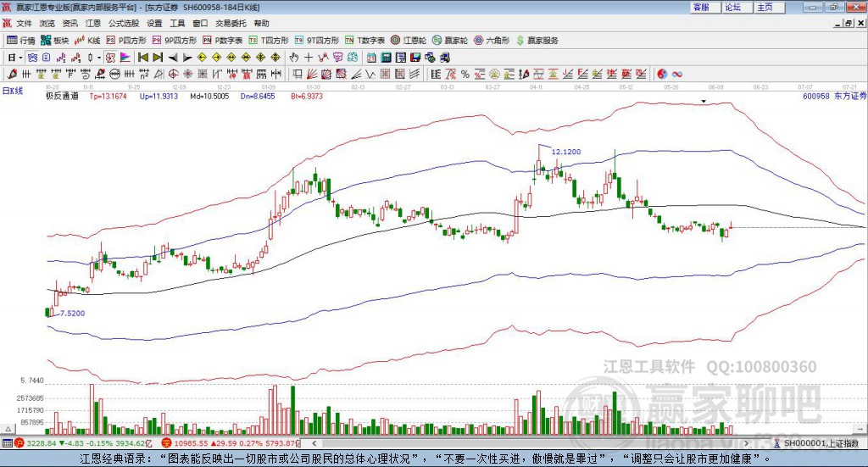Click the red floppy save icon
This screenshot has height=467, width=868.
(x=415, y=58)
